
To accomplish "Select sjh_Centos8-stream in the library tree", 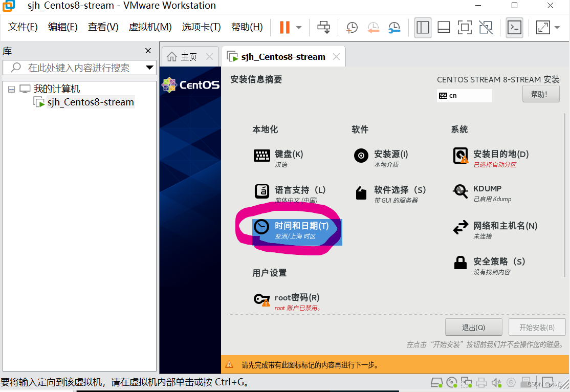I will tap(91, 102).
